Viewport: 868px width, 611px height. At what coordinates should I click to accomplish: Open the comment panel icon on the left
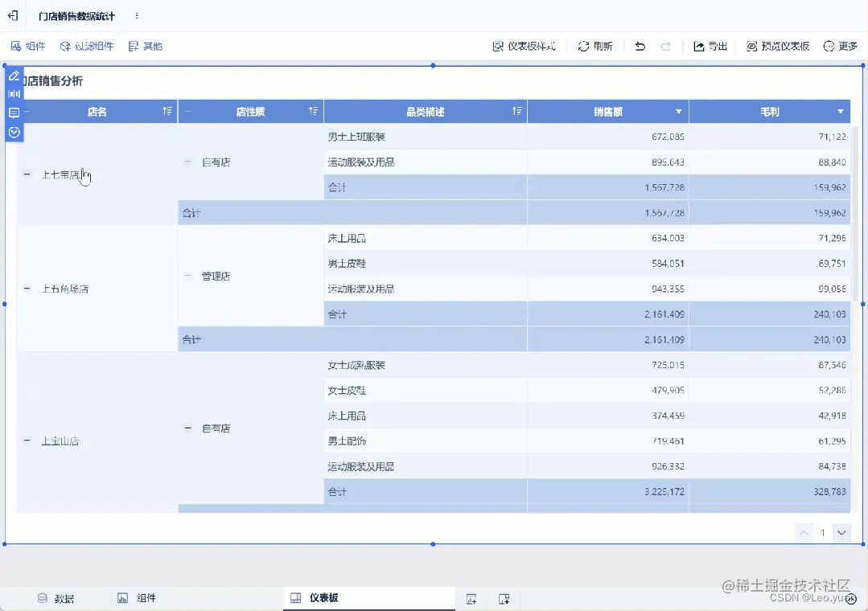(14, 113)
